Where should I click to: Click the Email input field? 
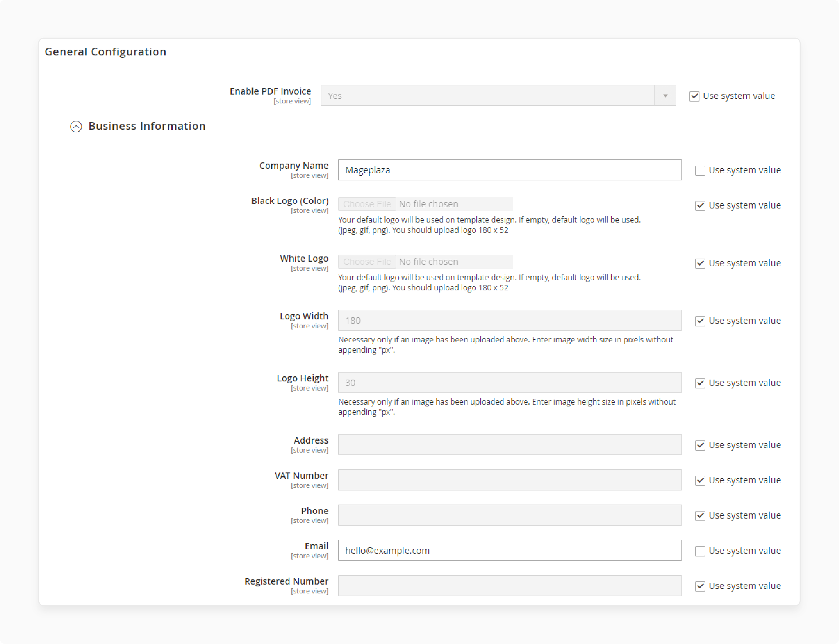(x=510, y=550)
